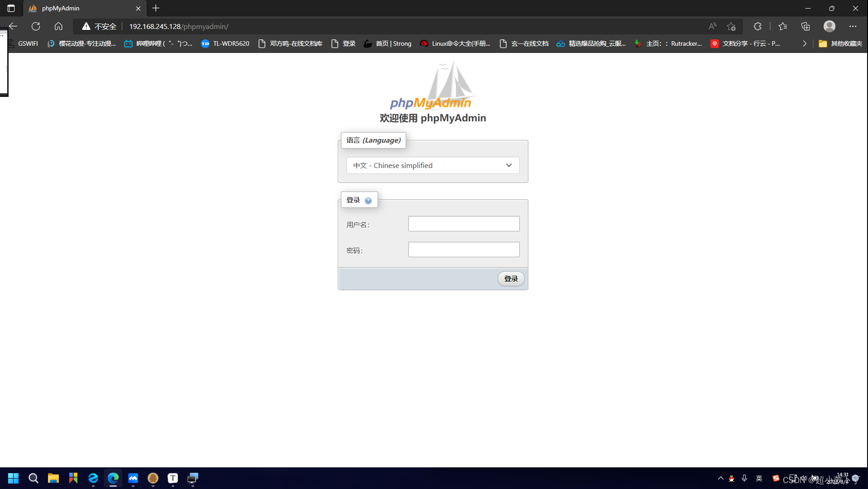Open the 邓方鸣-在线文档库 bookmark link
Screen dimensions: 868x489
tap(290, 43)
